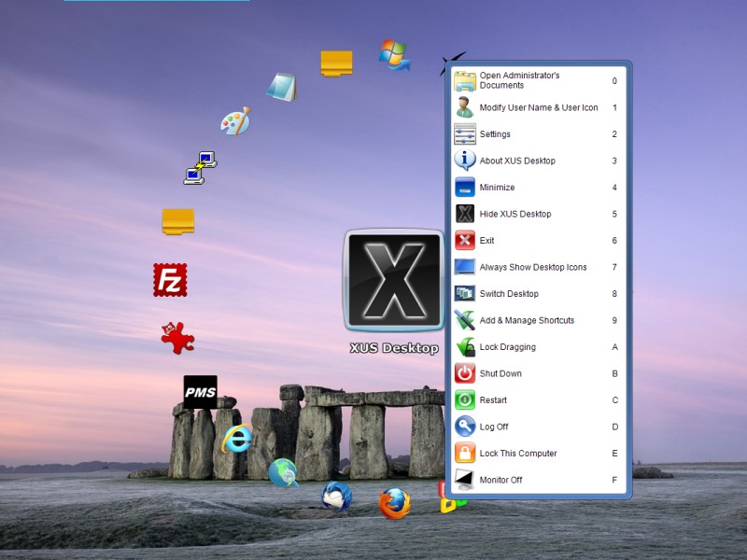
Task: Toggle Always Show Desktop Icons
Action: tap(532, 267)
